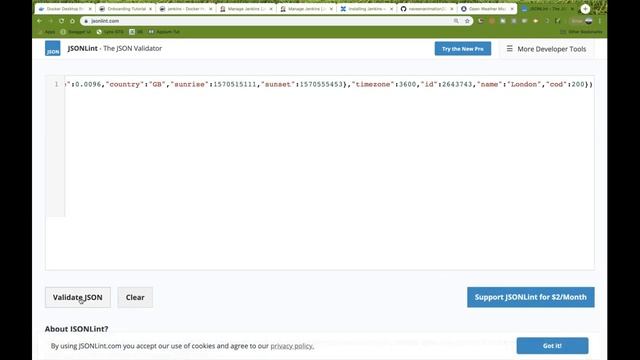Open the Appium Tut bookmark
The image size is (640, 360).
(164, 32)
